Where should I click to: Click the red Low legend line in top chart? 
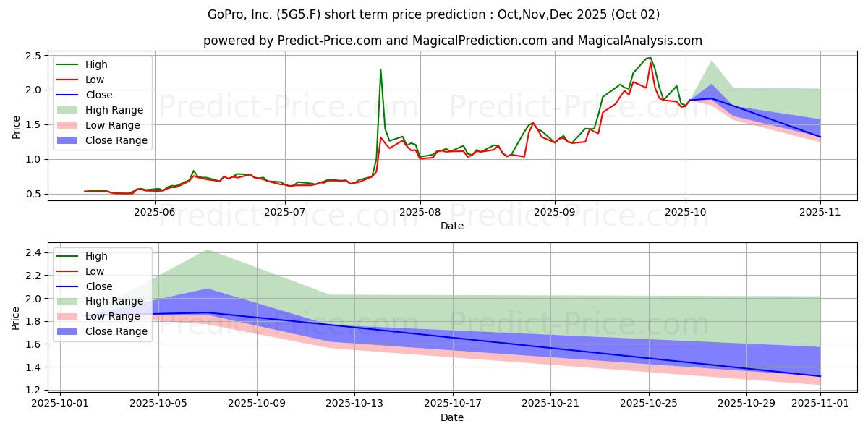(x=69, y=80)
